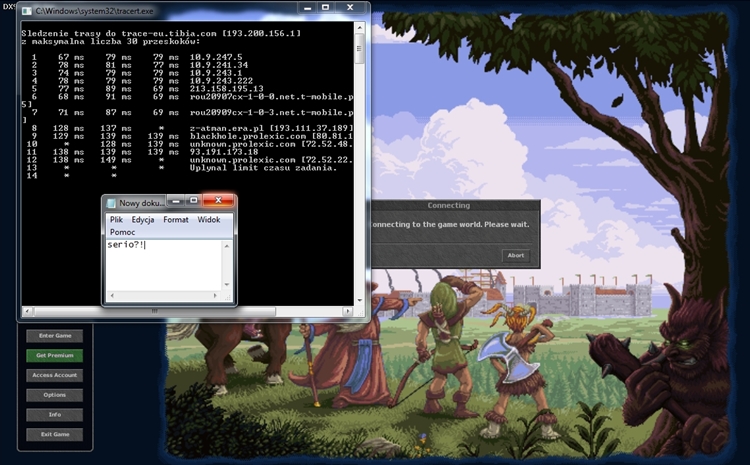Click the Enter Game button
This screenshot has width=750, height=465.
(x=55, y=336)
